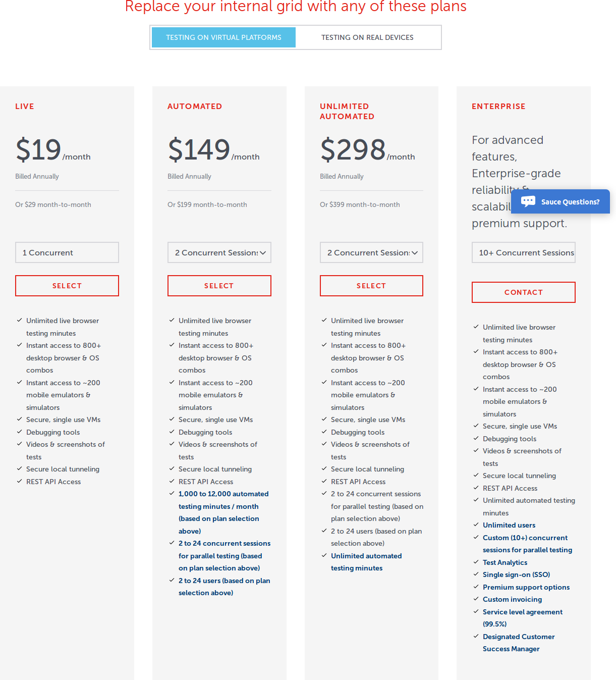This screenshot has width=616, height=680.
Task: Click the checkmark beside Unlimited automated testing minutes
Action: [324, 555]
